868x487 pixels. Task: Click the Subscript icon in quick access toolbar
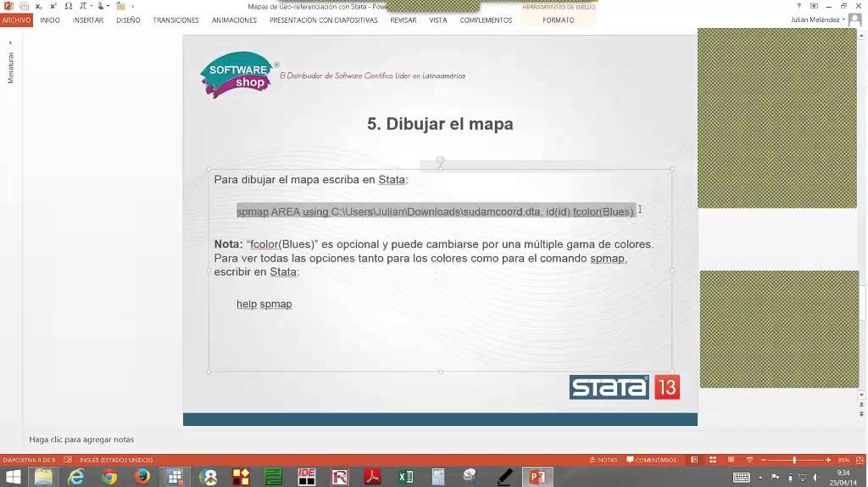click(x=38, y=6)
